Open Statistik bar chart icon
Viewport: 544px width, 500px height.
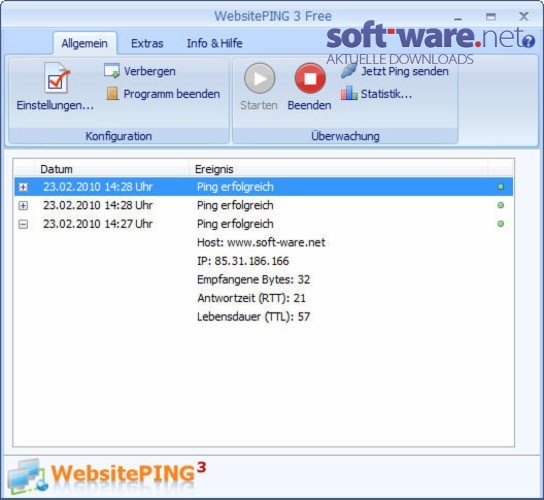(x=349, y=93)
